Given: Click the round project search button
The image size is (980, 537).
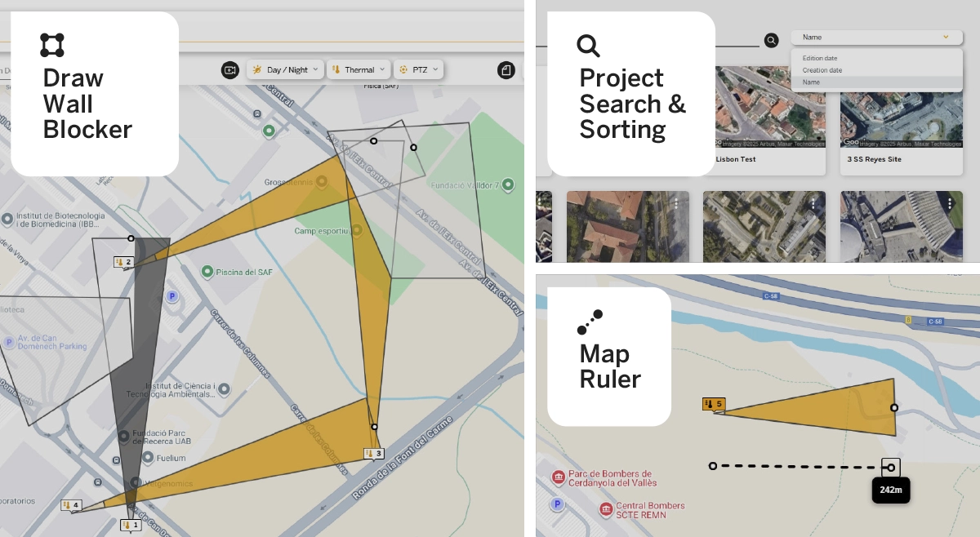Looking at the screenshot, I should (x=771, y=40).
